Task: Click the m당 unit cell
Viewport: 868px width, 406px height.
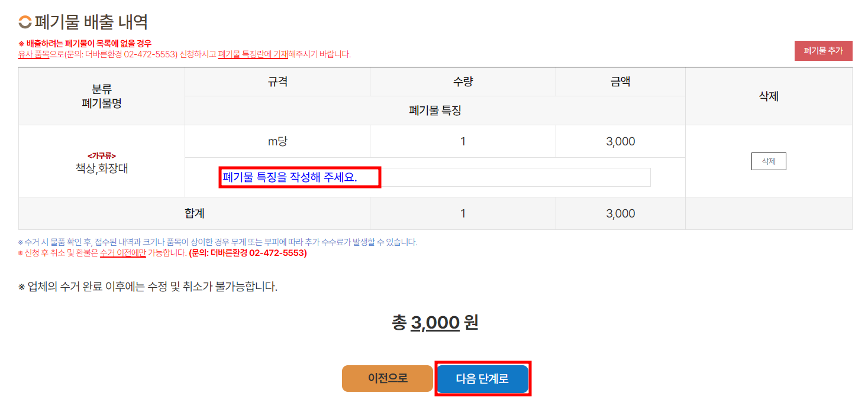Action: [x=277, y=141]
